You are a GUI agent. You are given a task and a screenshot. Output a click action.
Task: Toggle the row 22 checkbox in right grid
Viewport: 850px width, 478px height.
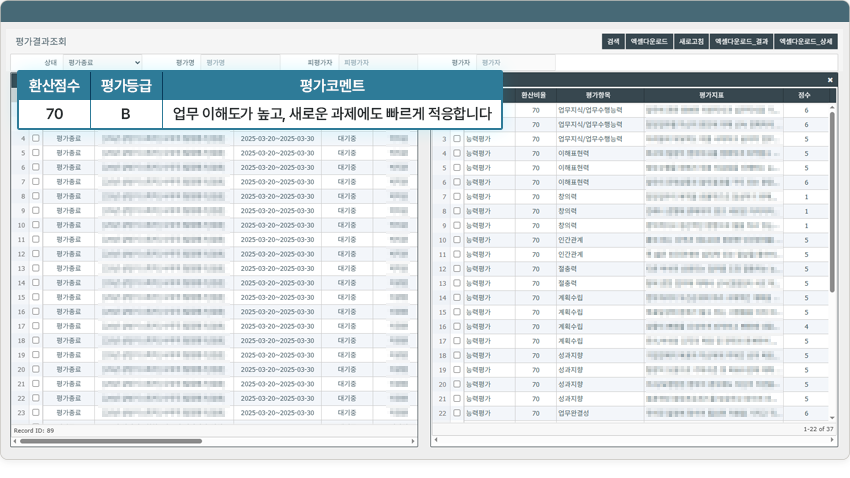[457, 413]
